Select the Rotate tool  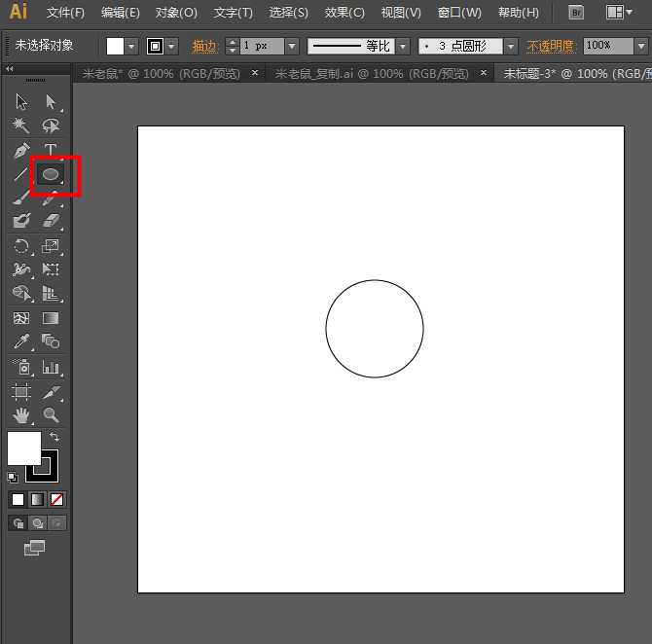(21, 246)
